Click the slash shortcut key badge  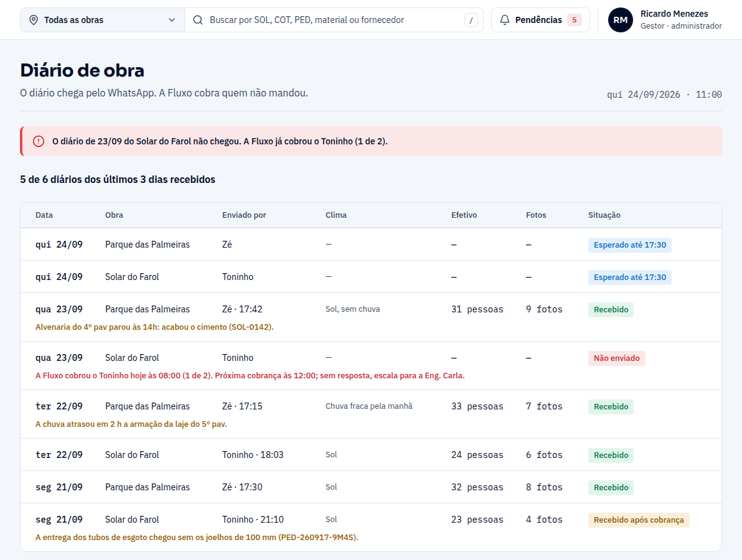(x=471, y=20)
